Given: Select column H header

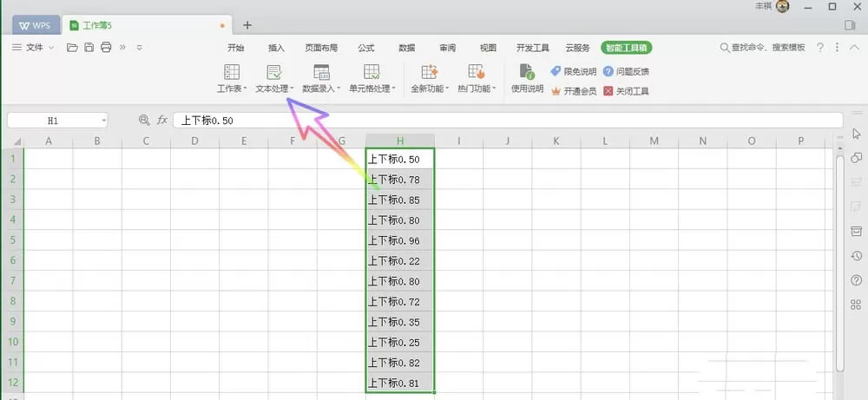Looking at the screenshot, I should pos(399,141).
